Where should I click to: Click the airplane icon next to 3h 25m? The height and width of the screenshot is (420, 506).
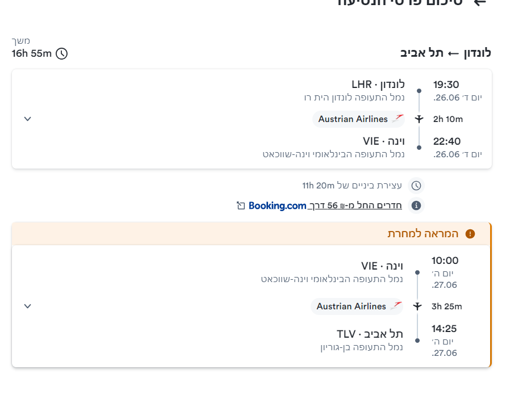tap(417, 306)
